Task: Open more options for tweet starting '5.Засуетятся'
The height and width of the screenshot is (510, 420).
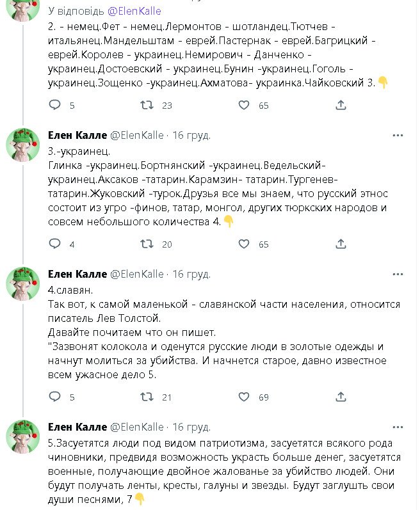Action: [398, 427]
